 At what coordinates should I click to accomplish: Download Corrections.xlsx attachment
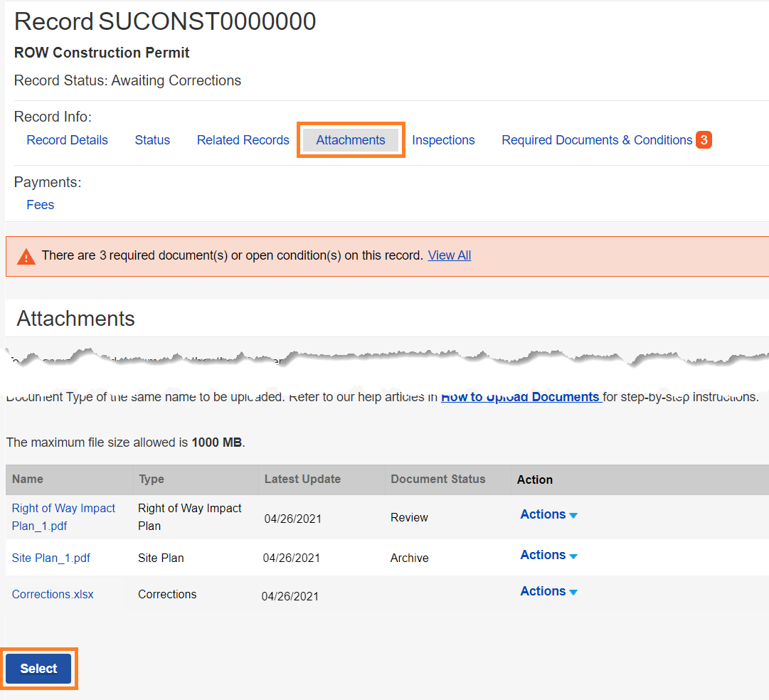click(52, 594)
